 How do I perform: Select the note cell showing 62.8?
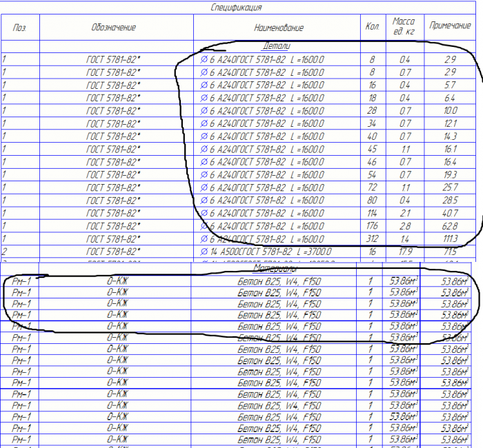point(450,226)
